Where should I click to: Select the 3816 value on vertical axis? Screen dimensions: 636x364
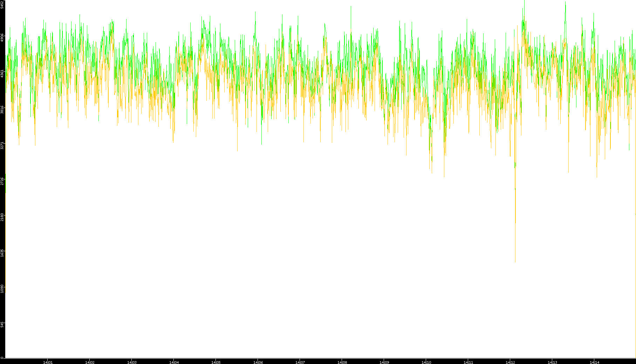[2, 110]
